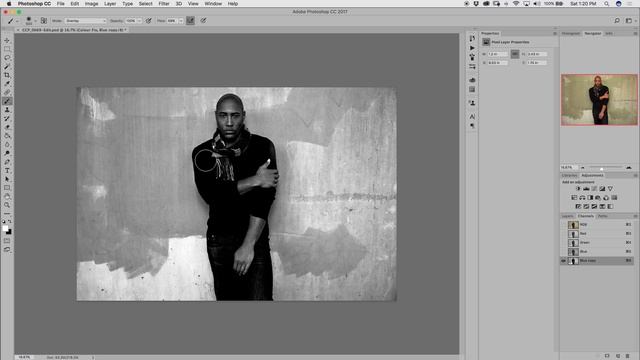
Task: Select the Lasso tool
Action: [x=7, y=58]
